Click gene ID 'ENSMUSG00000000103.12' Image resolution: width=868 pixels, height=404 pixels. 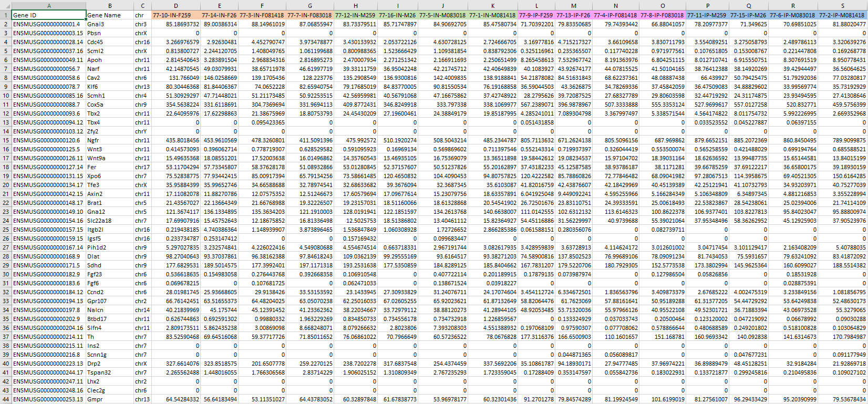coord(49,131)
